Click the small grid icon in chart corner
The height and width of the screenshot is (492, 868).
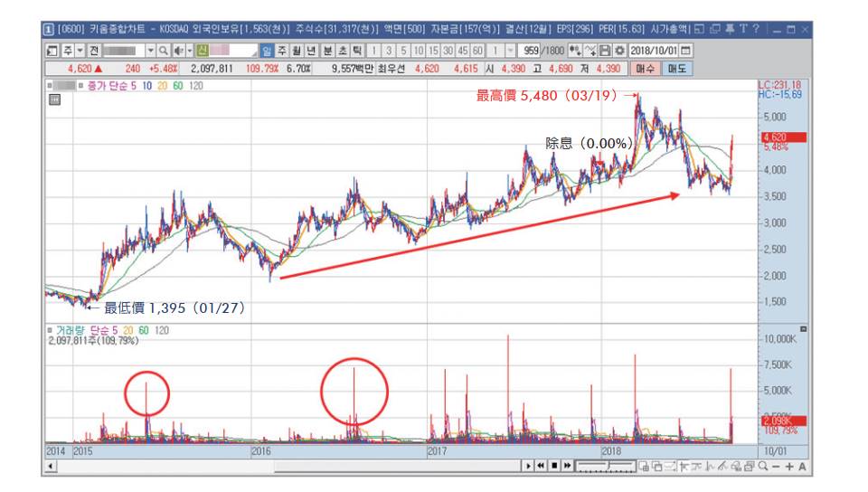coord(54,99)
